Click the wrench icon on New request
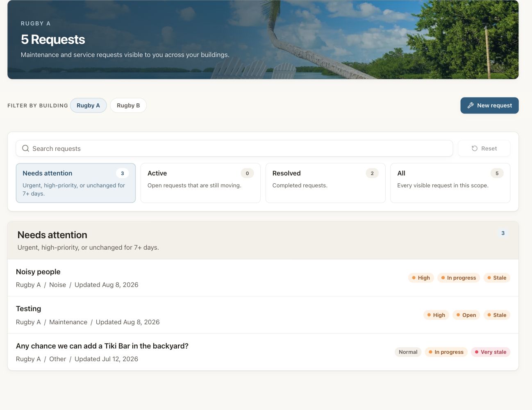This screenshot has width=532, height=410. (471, 105)
